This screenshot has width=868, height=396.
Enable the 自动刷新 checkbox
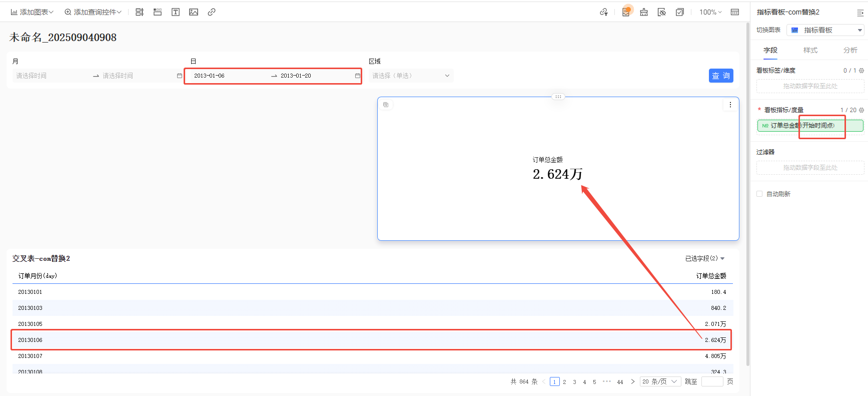point(759,194)
